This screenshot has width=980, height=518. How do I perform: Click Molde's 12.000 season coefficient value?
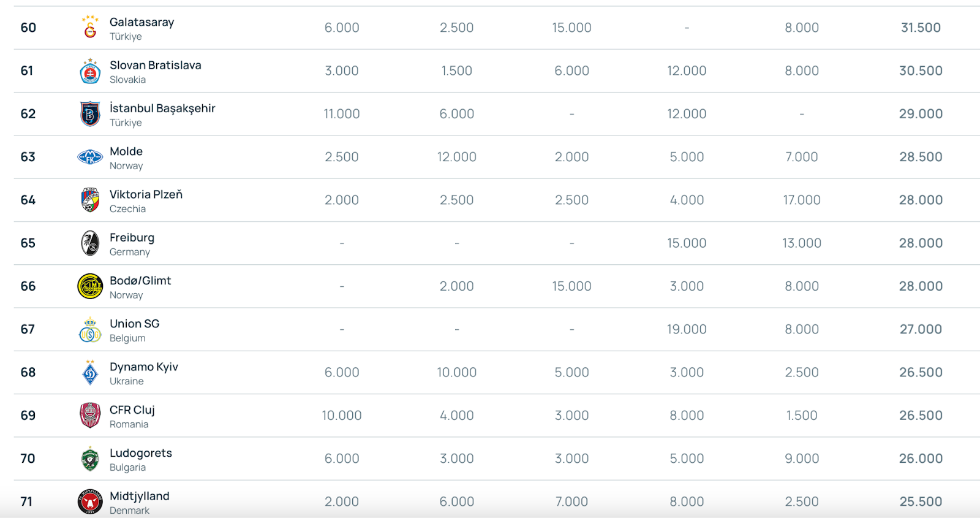[457, 157]
